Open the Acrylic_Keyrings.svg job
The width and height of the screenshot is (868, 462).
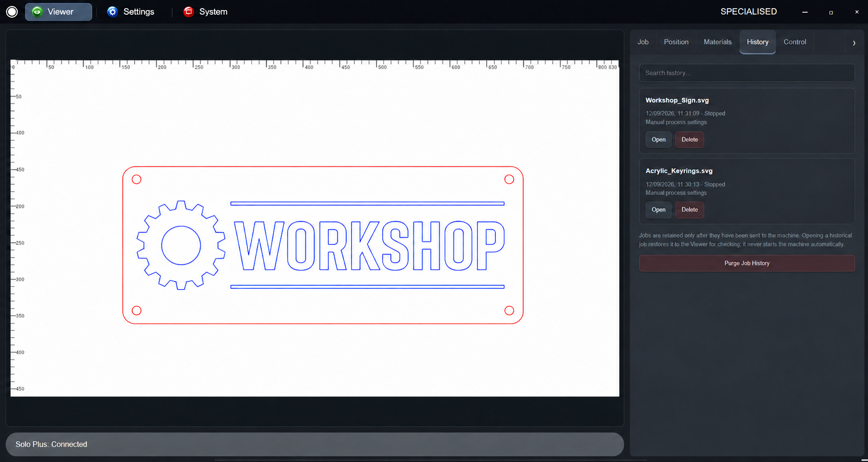point(658,210)
